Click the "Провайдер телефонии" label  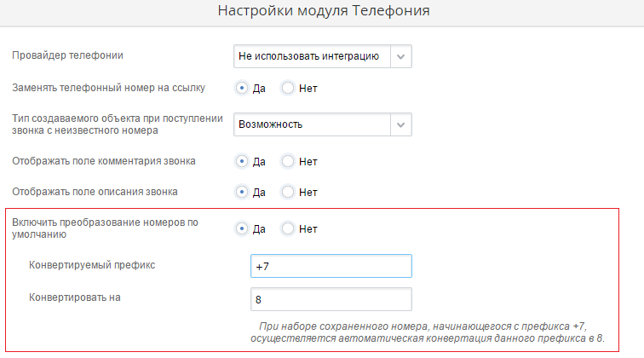[x=67, y=55]
